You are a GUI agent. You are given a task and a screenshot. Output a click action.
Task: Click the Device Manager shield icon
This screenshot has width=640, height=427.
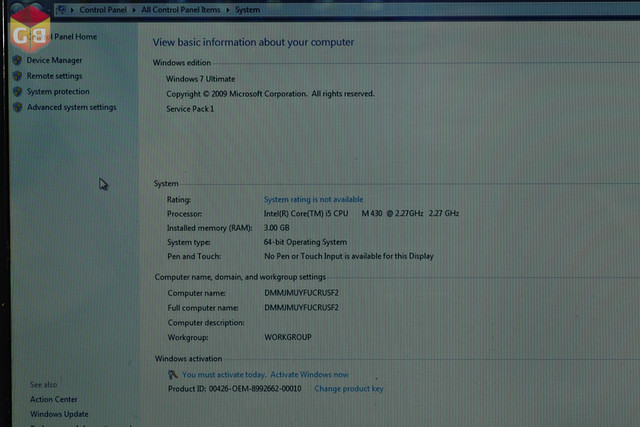pos(17,60)
